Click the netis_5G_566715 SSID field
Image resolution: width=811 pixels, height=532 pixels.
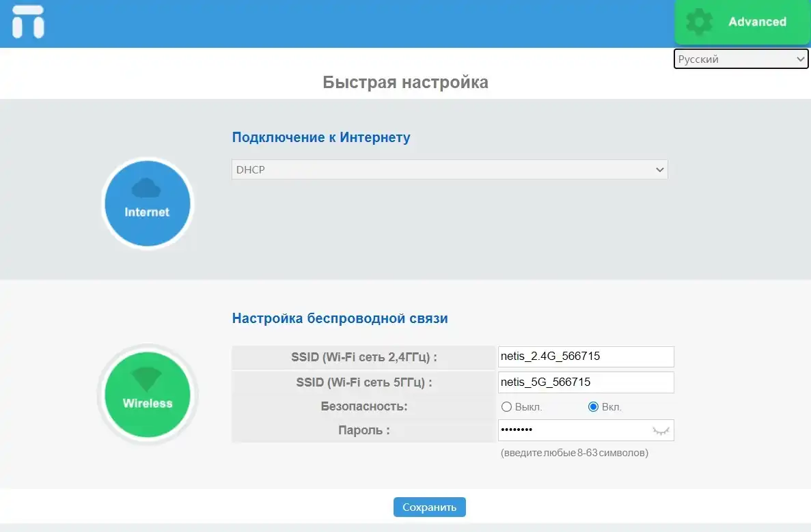[586, 382]
